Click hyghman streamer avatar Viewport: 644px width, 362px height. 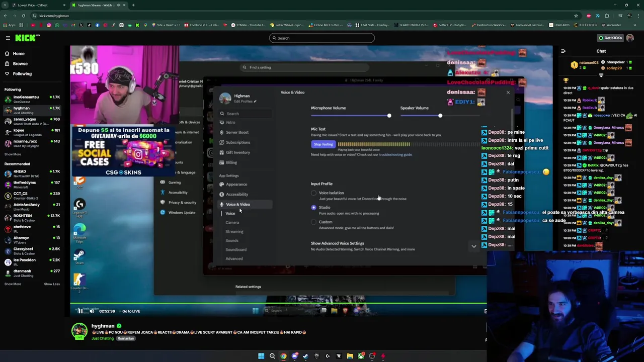tap(79, 332)
